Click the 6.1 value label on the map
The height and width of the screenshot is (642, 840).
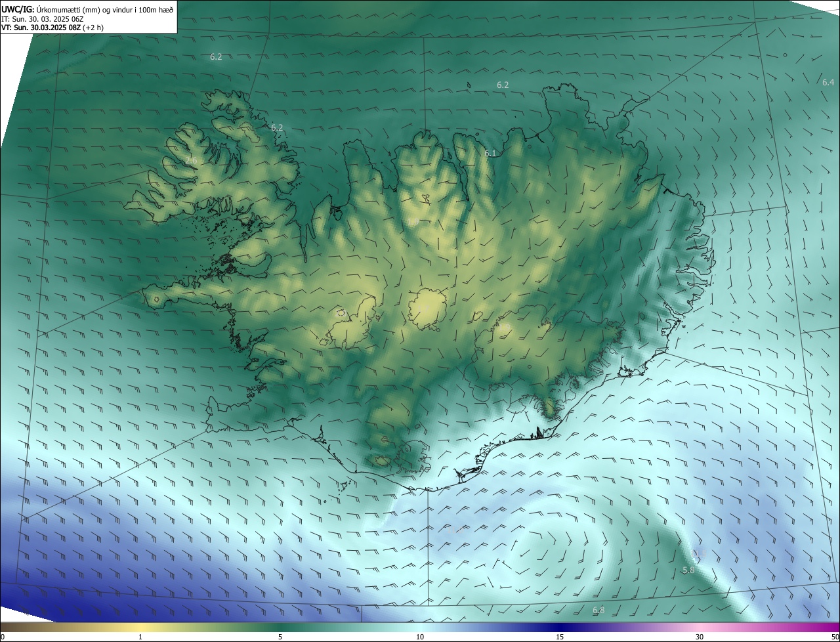point(490,153)
